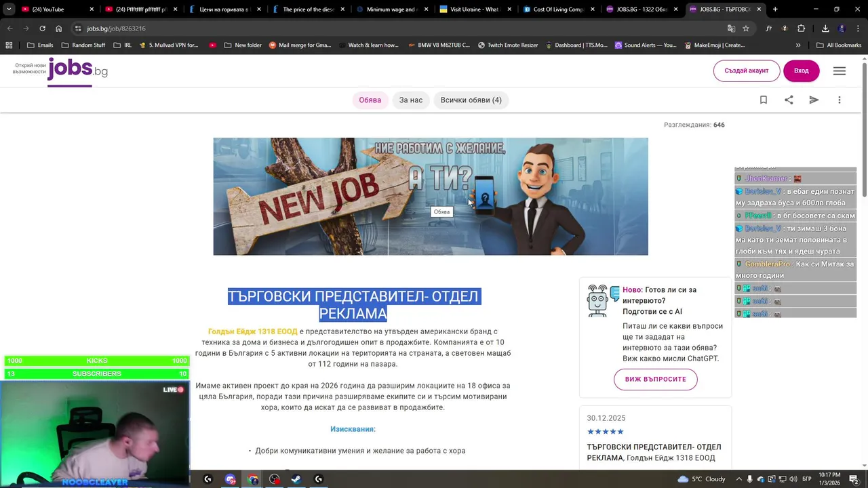Switch to the За нас tab
868x488 pixels.
411,100
